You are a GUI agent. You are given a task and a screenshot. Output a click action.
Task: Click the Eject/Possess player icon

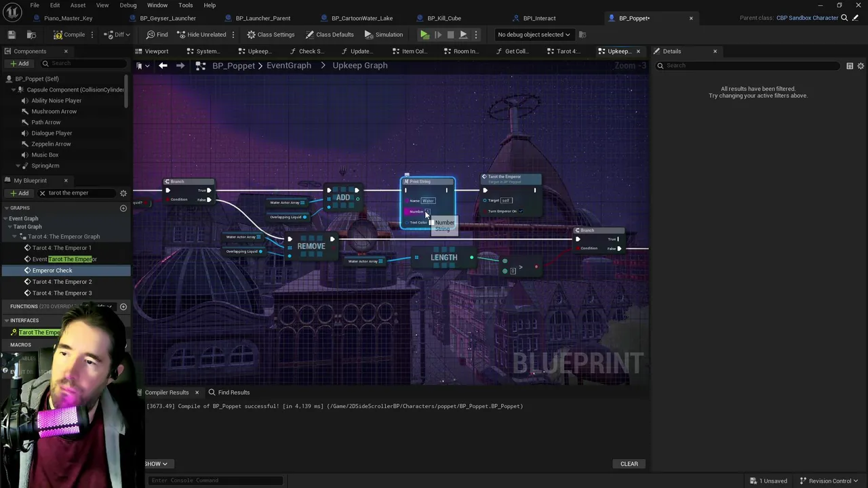click(x=463, y=35)
